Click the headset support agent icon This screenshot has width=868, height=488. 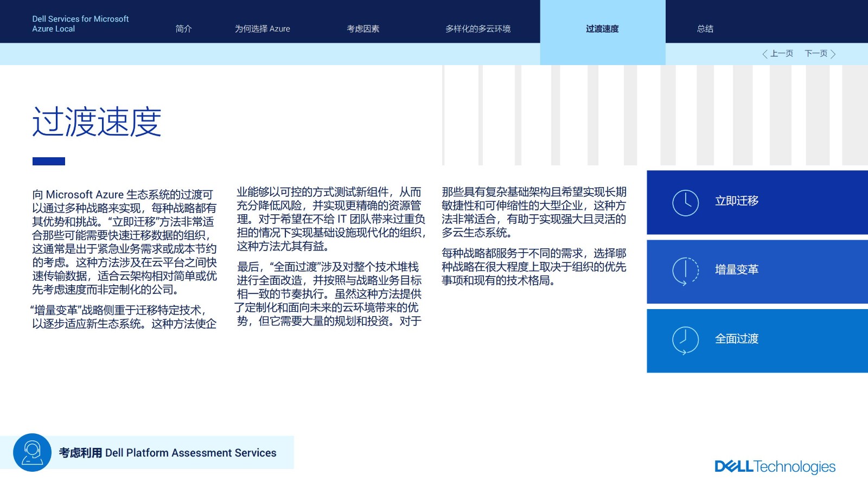[32, 452]
